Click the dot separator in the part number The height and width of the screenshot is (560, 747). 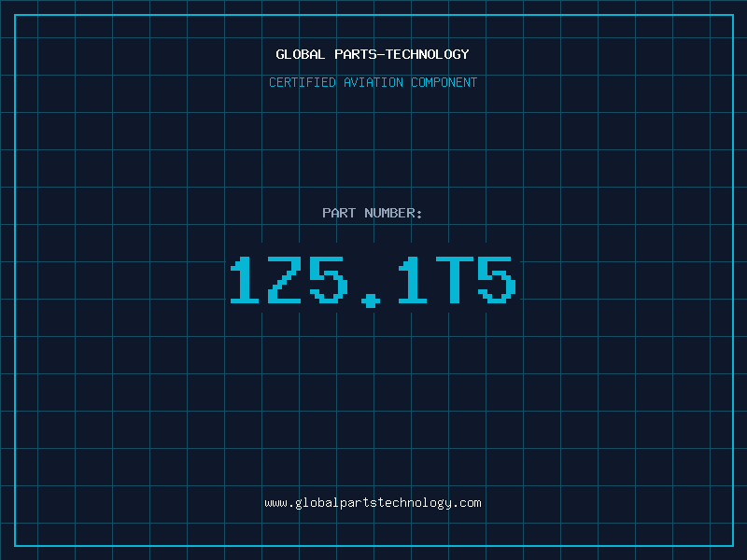[371, 301]
